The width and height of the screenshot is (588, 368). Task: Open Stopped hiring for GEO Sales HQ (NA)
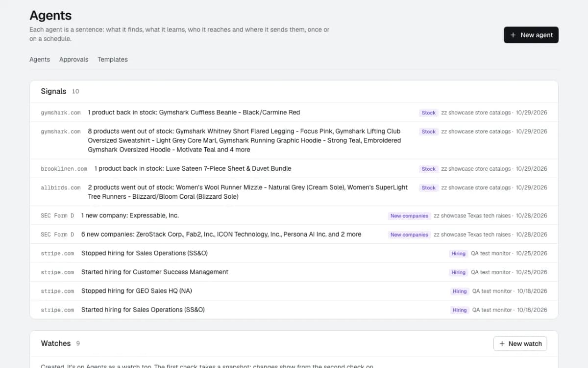point(294,290)
